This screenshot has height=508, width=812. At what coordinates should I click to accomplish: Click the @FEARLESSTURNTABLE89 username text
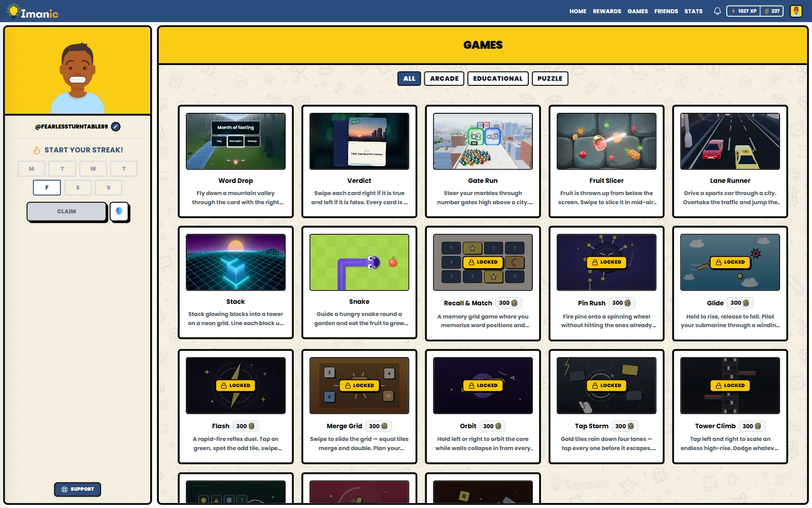tap(72, 126)
